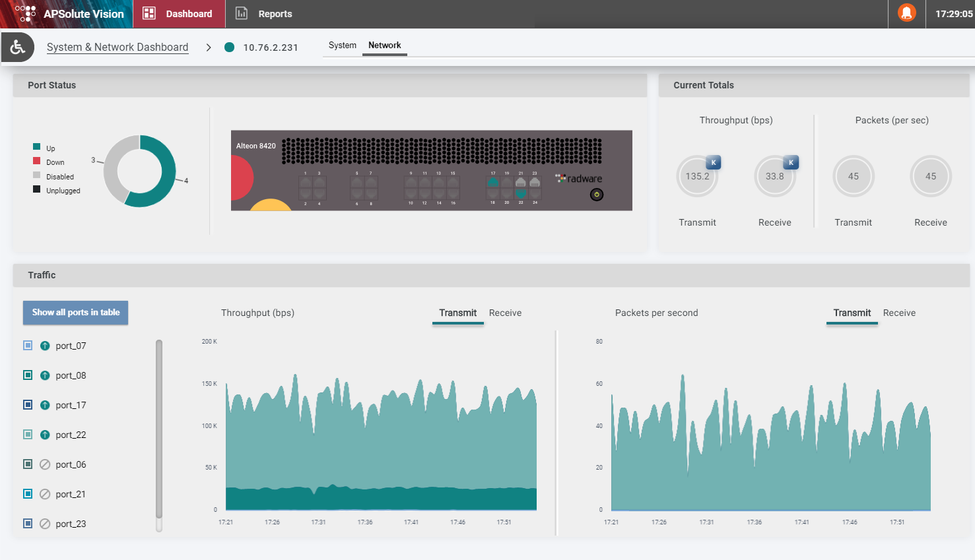The image size is (975, 560).
Task: Click the green status dot beside 10.76.2.231
Action: [x=229, y=47]
